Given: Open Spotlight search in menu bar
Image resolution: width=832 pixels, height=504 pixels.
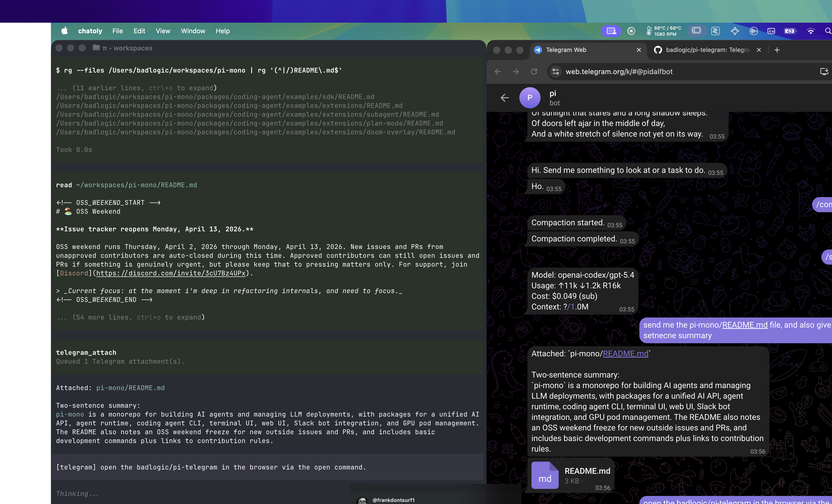Looking at the screenshot, I should tap(828, 31).
